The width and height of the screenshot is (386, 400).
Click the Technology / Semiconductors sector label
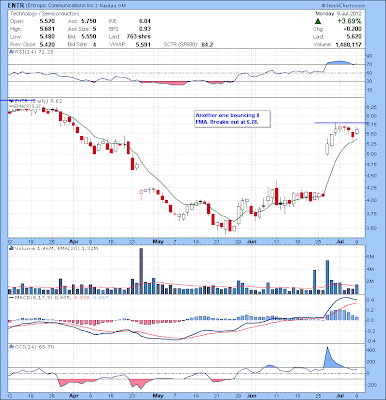pos(45,14)
